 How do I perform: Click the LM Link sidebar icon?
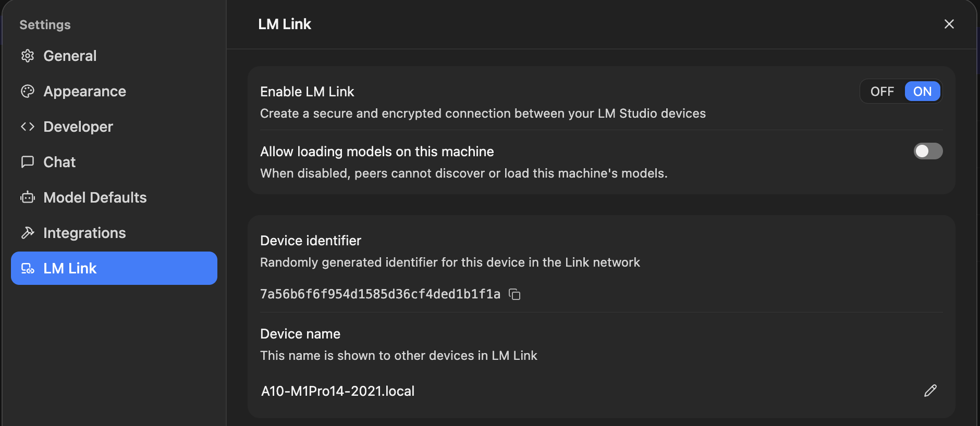click(28, 268)
